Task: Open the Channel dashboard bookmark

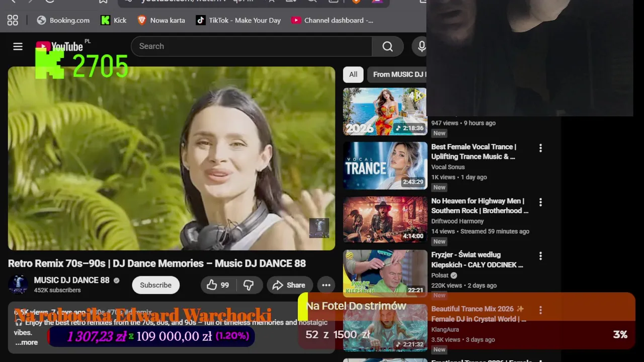Action: pos(332,20)
